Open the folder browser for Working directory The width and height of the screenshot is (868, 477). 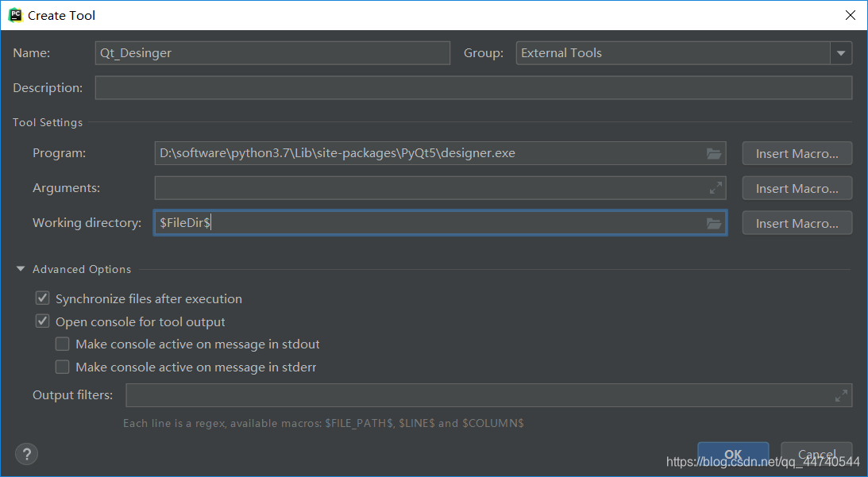[713, 223]
